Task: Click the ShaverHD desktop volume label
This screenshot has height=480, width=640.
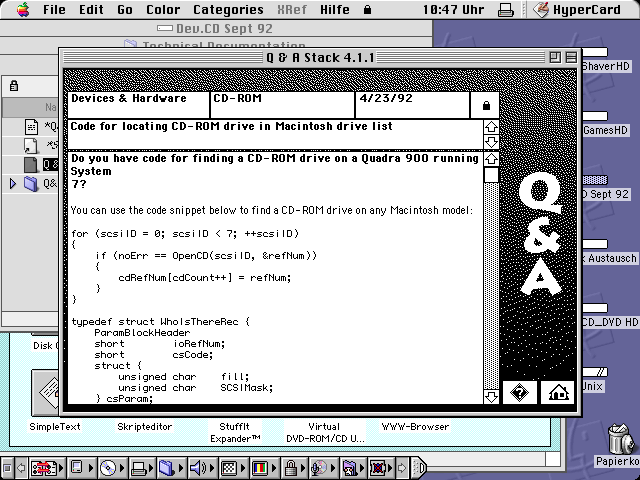Action: coord(606,66)
